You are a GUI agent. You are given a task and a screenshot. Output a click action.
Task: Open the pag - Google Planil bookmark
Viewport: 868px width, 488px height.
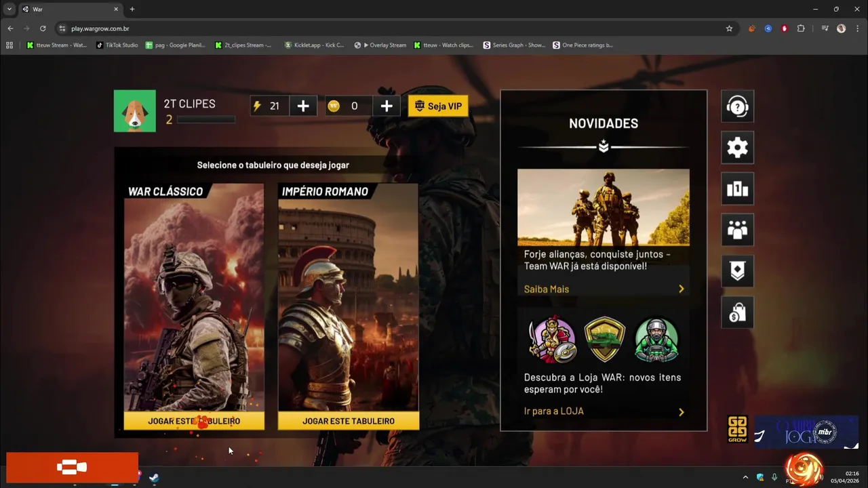point(175,45)
